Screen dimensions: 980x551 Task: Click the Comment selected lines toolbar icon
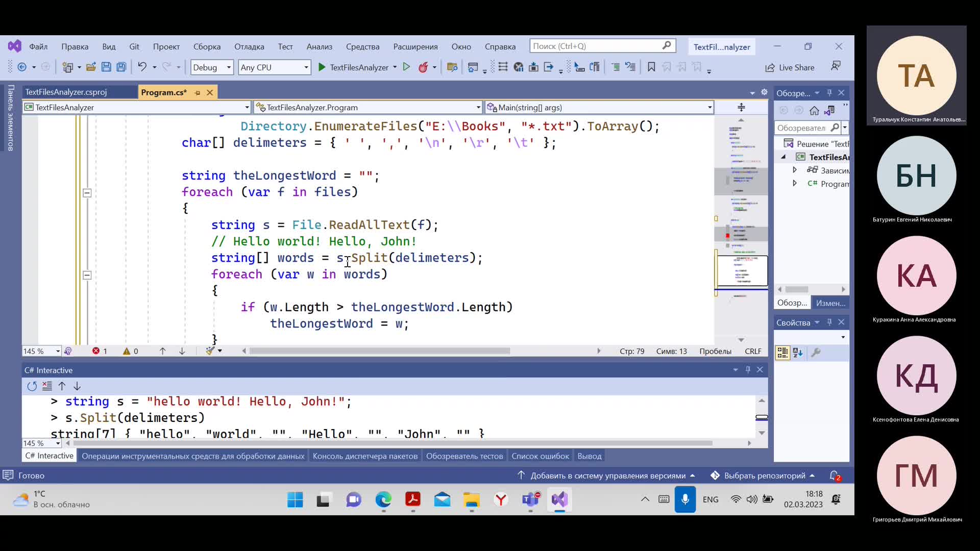616,67
